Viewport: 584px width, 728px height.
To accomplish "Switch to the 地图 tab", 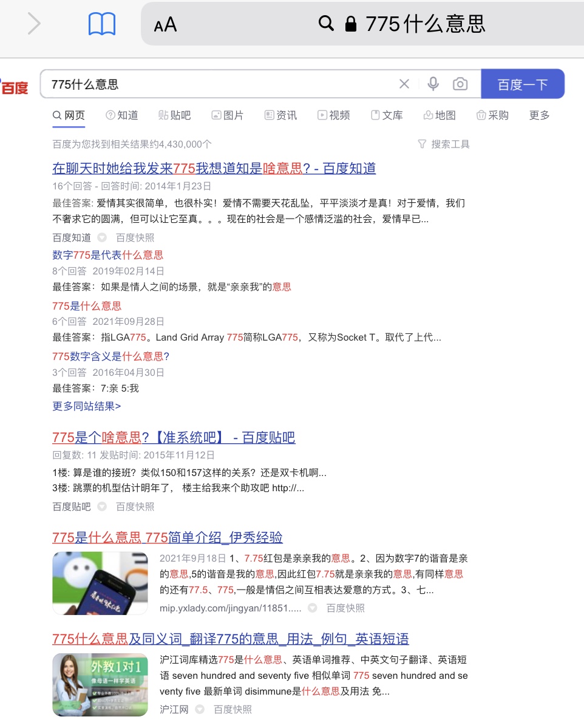I will tap(440, 115).
